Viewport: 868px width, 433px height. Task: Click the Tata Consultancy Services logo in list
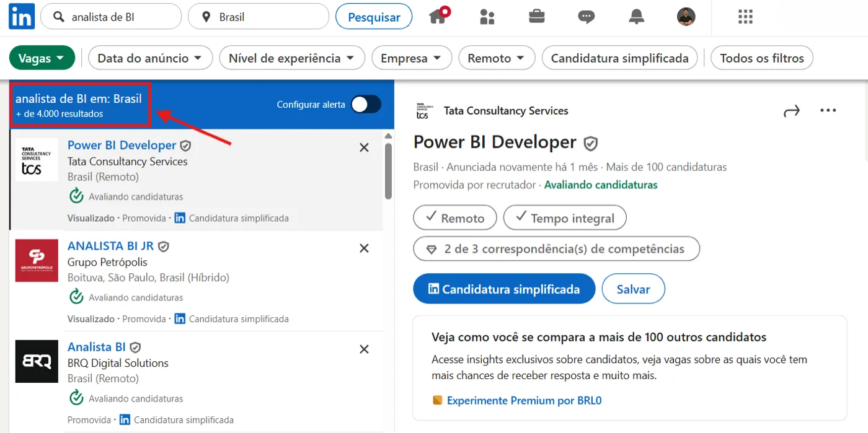[37, 160]
